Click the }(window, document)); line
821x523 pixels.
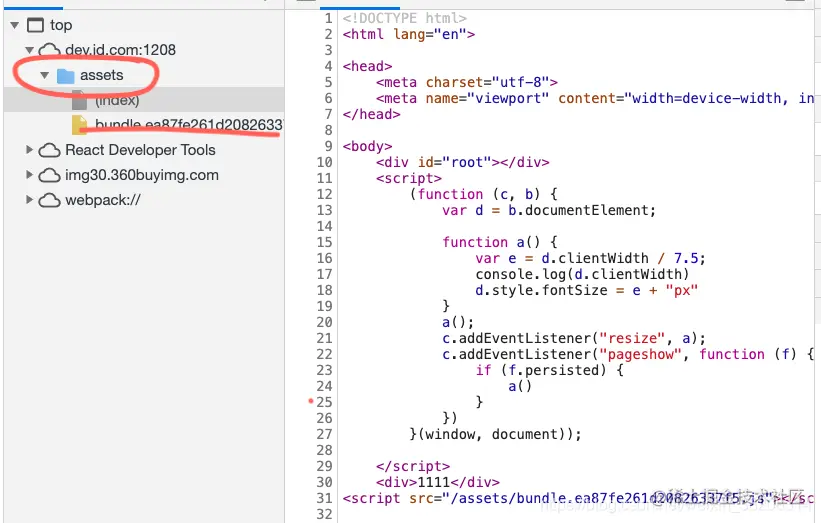(495, 435)
